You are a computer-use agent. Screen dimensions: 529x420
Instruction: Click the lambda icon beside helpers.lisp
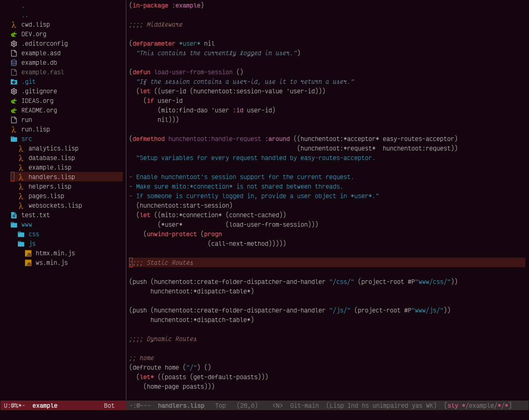[x=21, y=187]
